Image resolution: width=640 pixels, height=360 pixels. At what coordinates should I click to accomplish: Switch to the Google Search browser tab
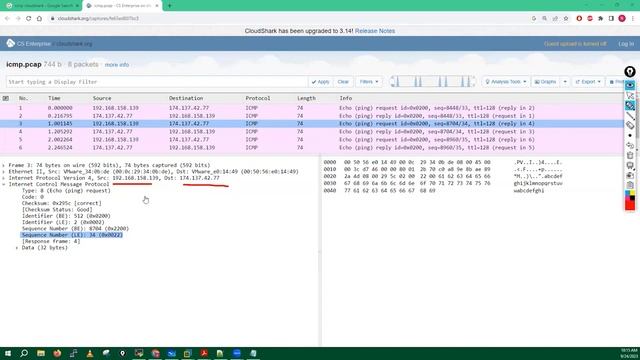click(42, 6)
